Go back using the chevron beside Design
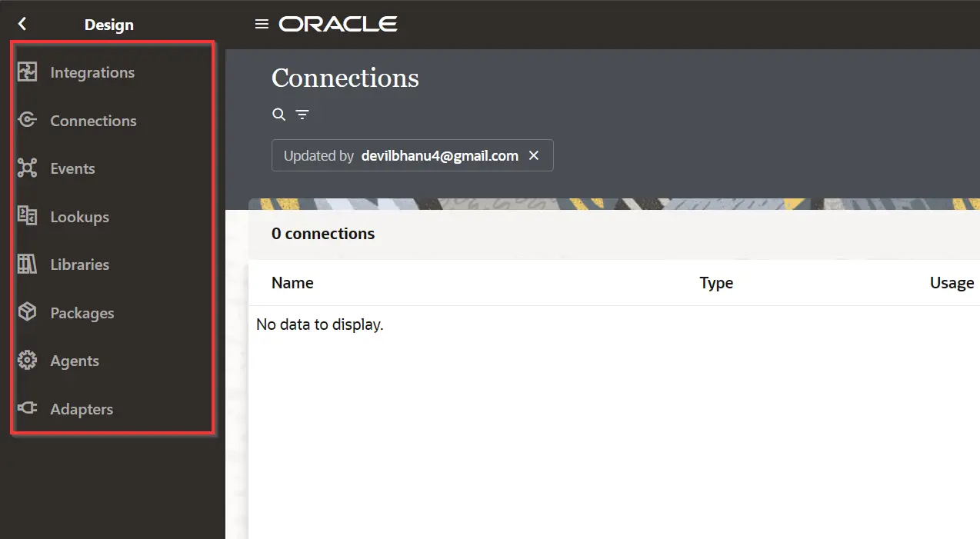The image size is (980, 539). coord(22,25)
